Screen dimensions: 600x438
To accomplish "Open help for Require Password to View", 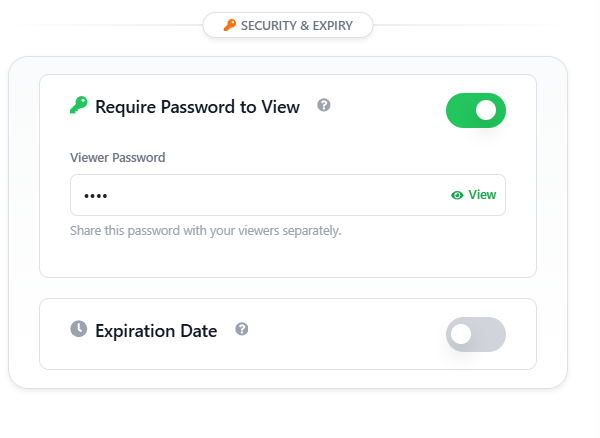I will 324,105.
